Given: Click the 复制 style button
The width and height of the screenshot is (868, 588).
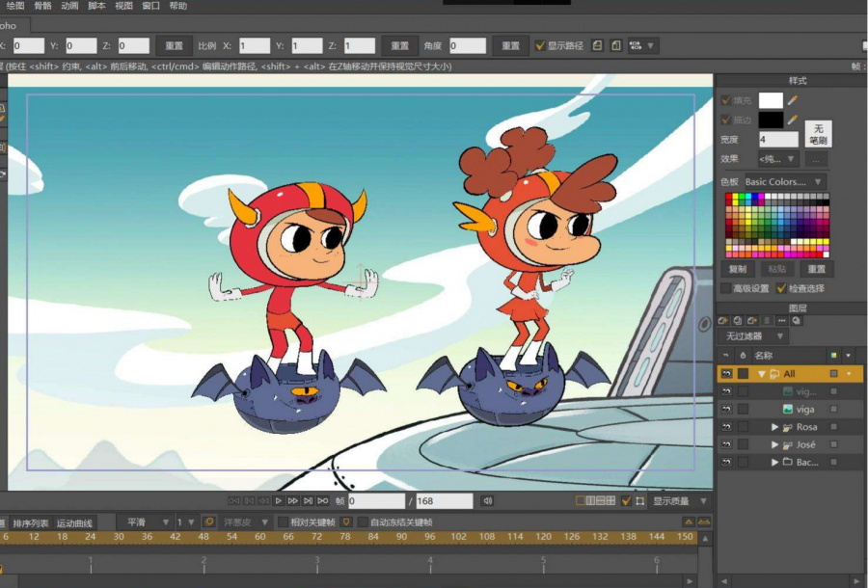Looking at the screenshot, I should (738, 270).
